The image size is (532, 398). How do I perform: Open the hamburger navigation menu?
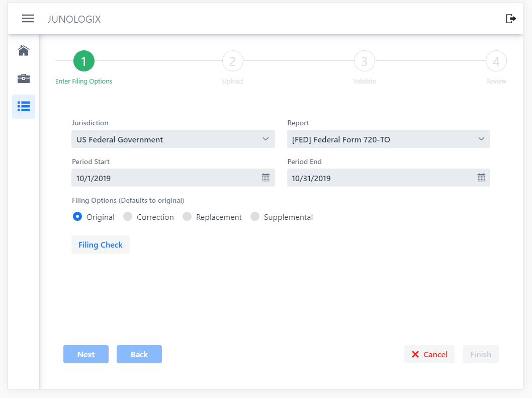click(28, 19)
